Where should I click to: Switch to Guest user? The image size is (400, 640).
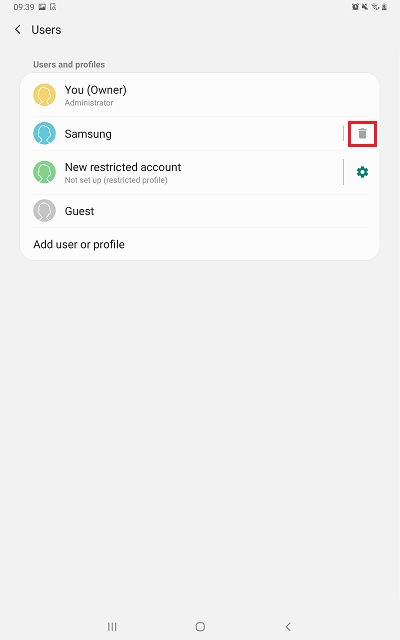[x=200, y=211]
